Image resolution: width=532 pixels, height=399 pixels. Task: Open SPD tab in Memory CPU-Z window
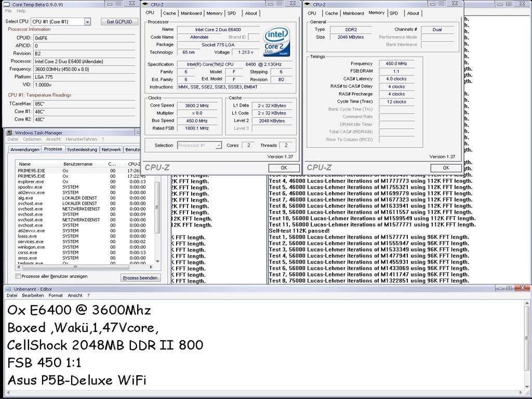[x=394, y=13]
